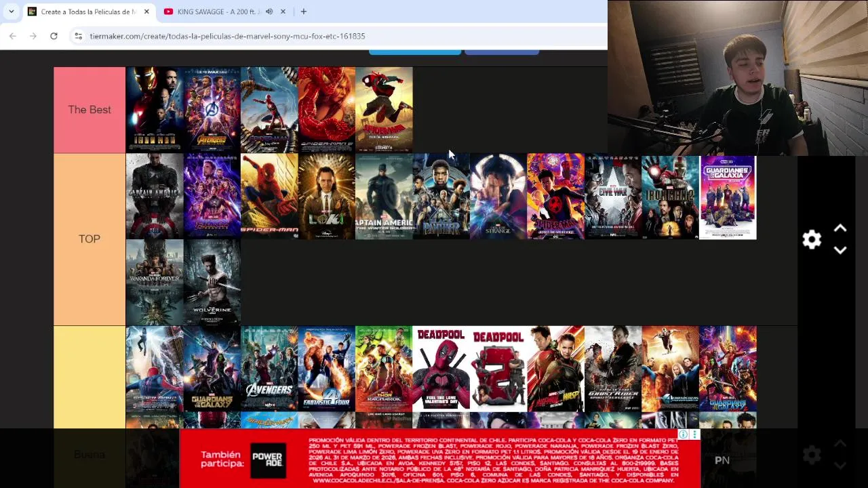Select the Loki poster

coord(326,197)
